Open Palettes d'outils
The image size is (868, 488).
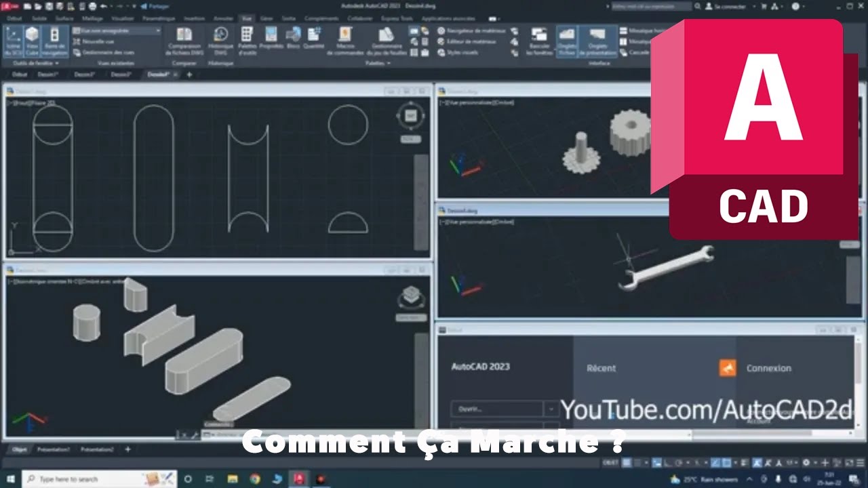point(247,41)
